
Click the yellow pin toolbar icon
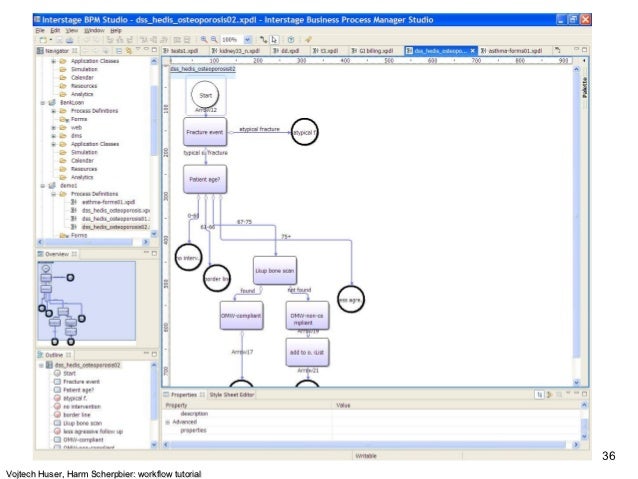(308, 39)
